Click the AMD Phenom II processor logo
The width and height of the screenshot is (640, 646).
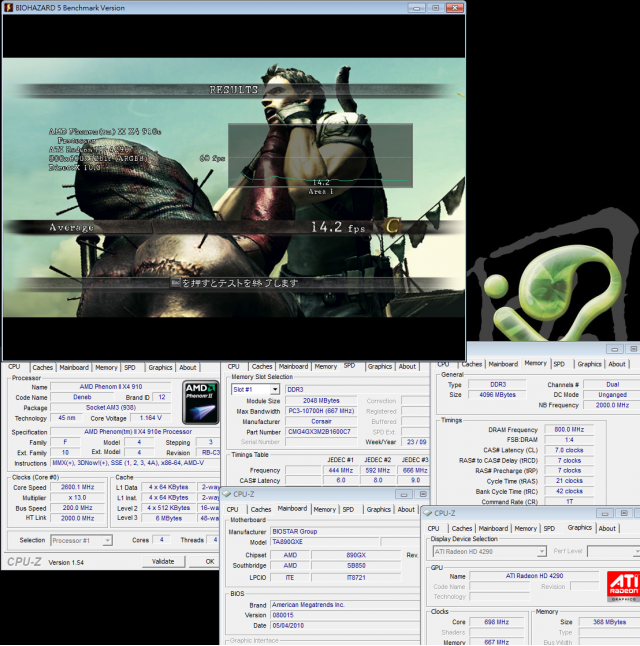200,402
